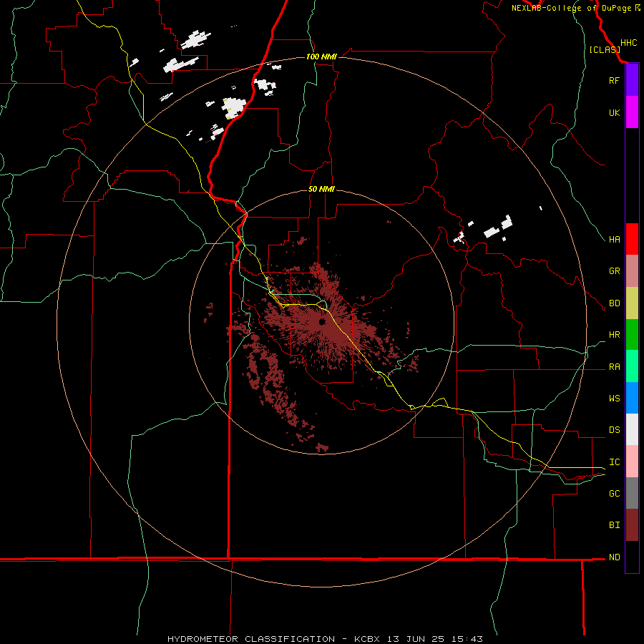Click the BI brown legend swatch
The width and height of the screenshot is (644, 644).
(632, 525)
